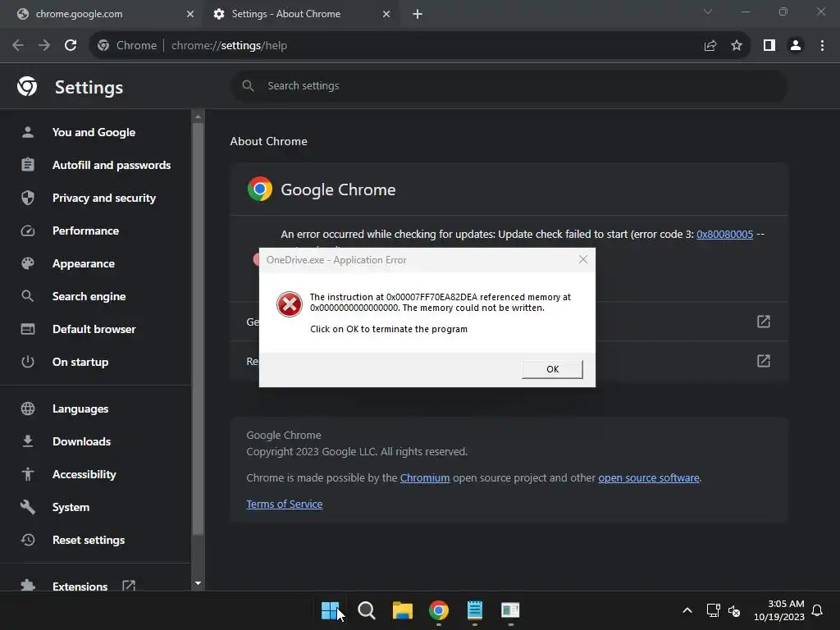840x630 pixels.
Task: Select Default browser in sidebar
Action: (94, 329)
